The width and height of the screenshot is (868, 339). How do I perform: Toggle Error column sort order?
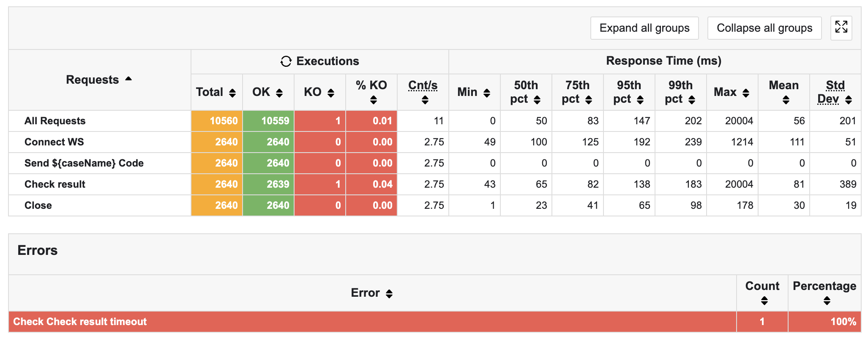(389, 293)
